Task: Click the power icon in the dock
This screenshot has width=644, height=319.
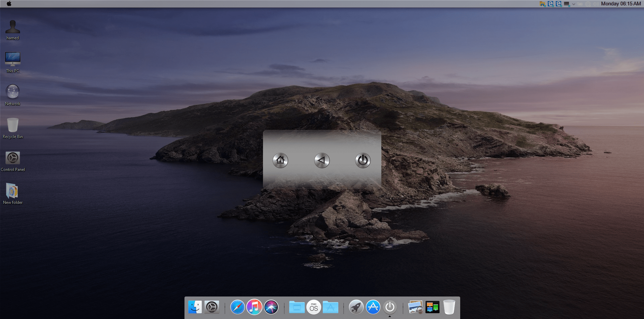Action: click(390, 307)
